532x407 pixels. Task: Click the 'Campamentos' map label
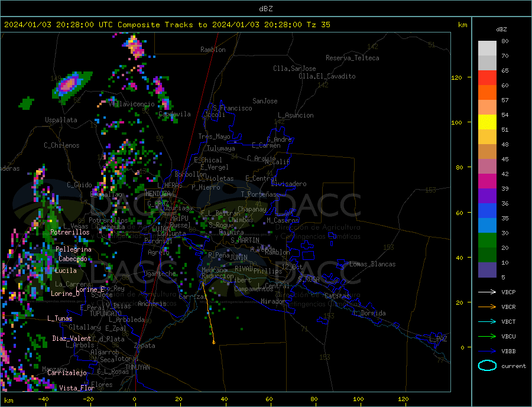pos(254,289)
